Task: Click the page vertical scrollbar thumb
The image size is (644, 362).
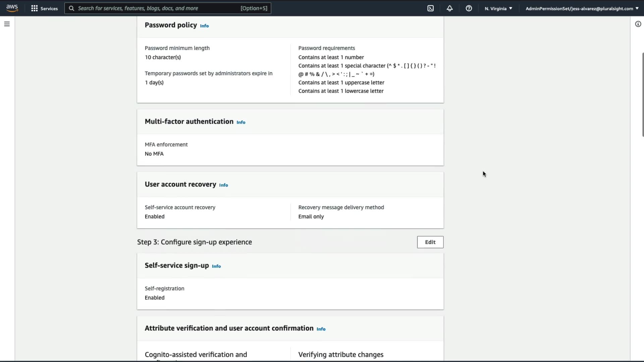Action: [643, 95]
